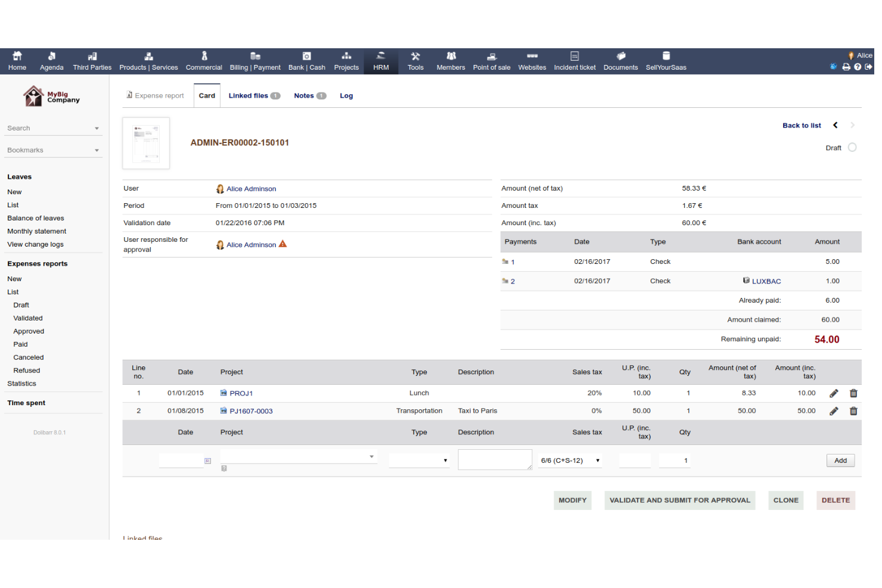Click the expense report document thumbnail

[146, 143]
